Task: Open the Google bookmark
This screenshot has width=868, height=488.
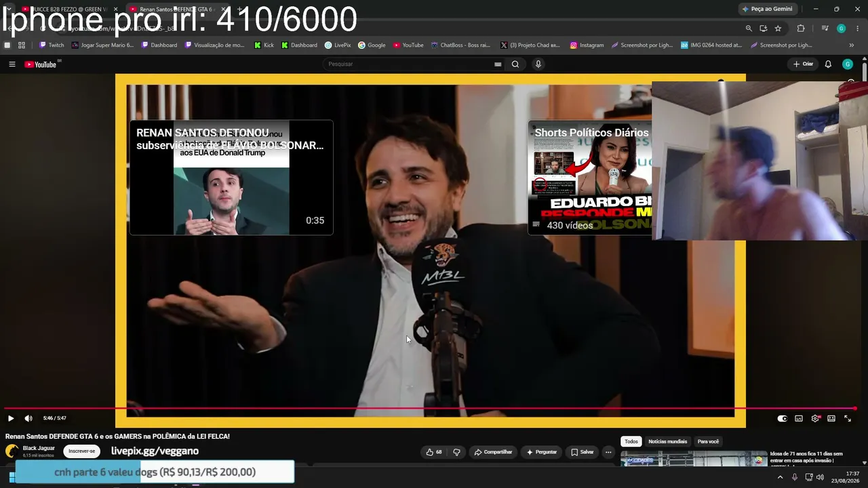Action: click(x=372, y=45)
